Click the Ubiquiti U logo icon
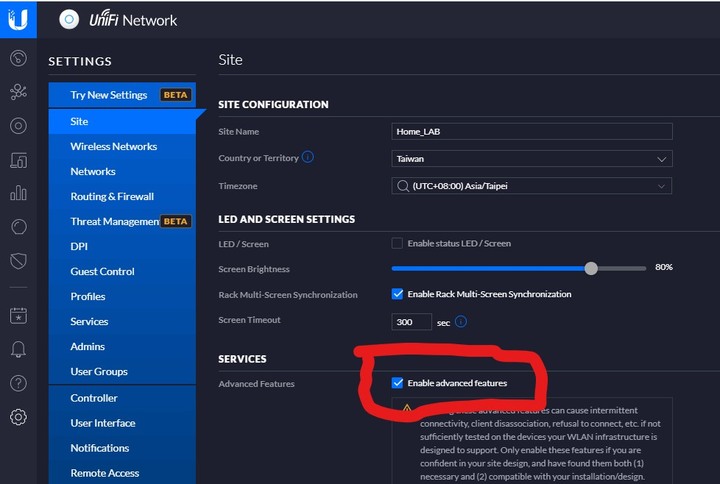The width and height of the screenshot is (720, 484). [18, 19]
